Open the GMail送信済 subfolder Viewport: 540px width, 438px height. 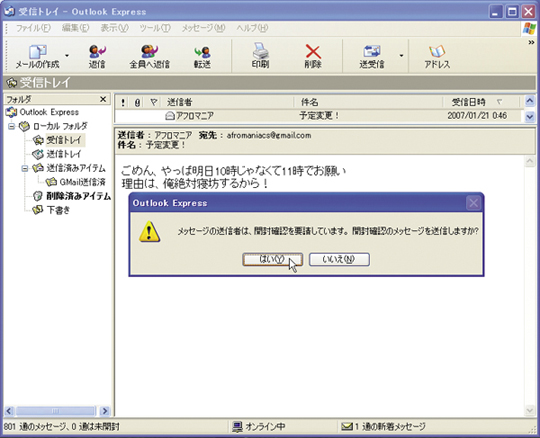(x=76, y=182)
